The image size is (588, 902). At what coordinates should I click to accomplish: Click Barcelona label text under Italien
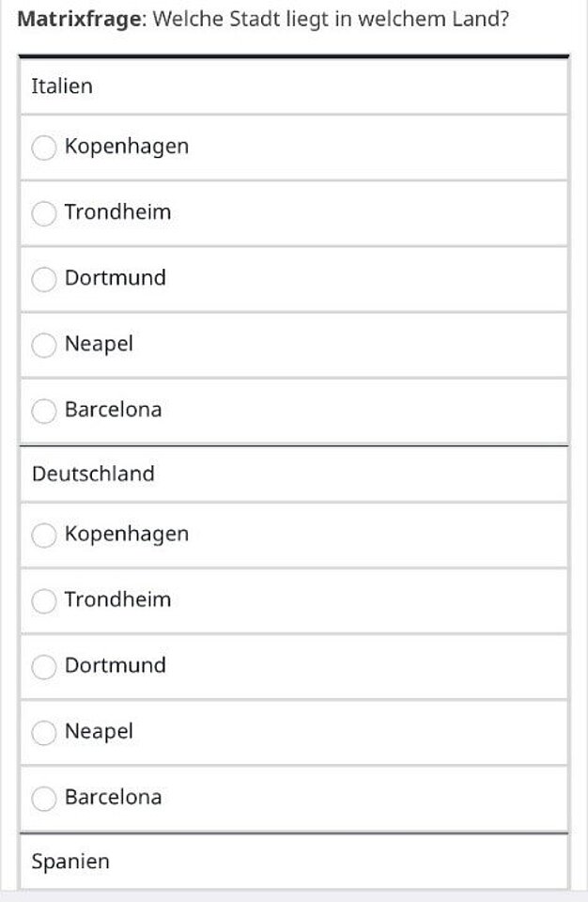(113, 410)
